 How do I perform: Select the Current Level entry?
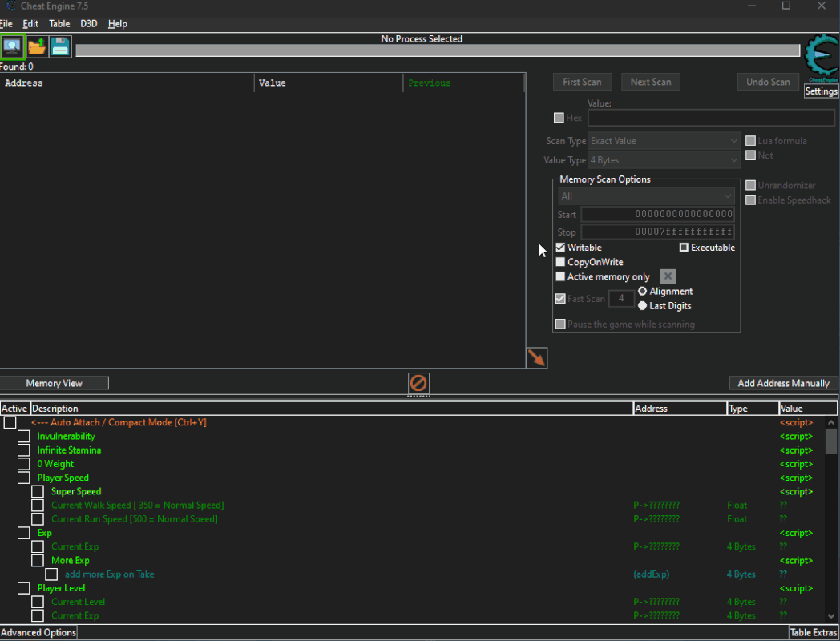point(79,602)
